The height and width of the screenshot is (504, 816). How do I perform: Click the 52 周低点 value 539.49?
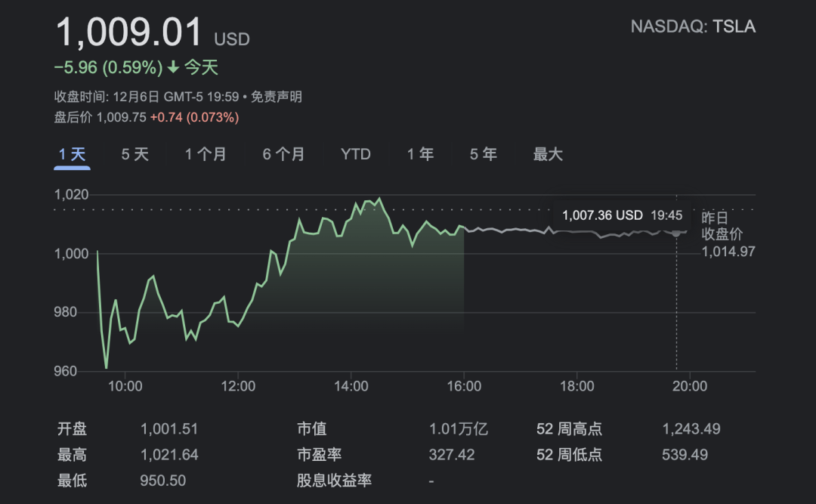pos(685,455)
